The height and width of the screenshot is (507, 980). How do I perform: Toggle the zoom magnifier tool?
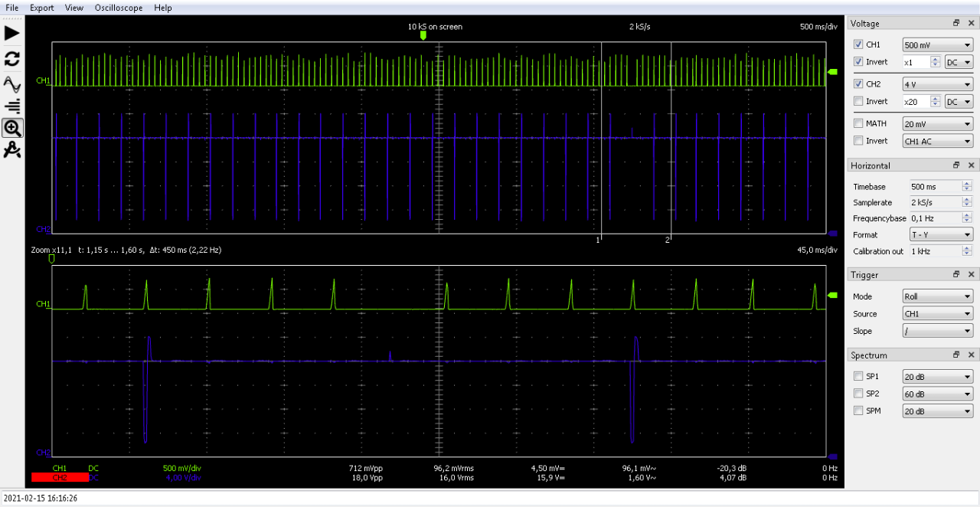[x=12, y=128]
